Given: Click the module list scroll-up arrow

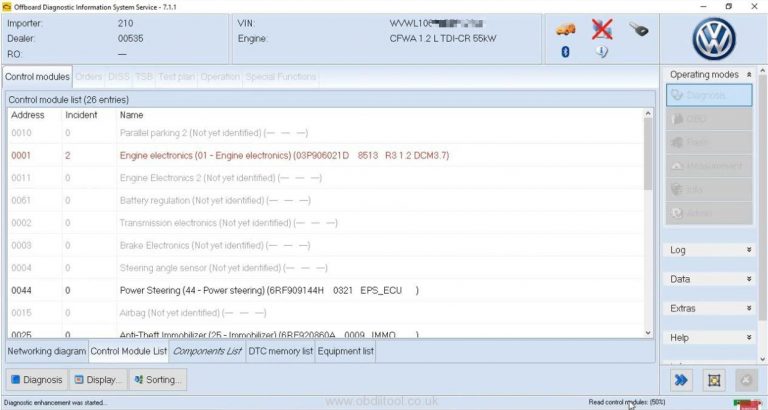Looking at the screenshot, I should 648,114.
